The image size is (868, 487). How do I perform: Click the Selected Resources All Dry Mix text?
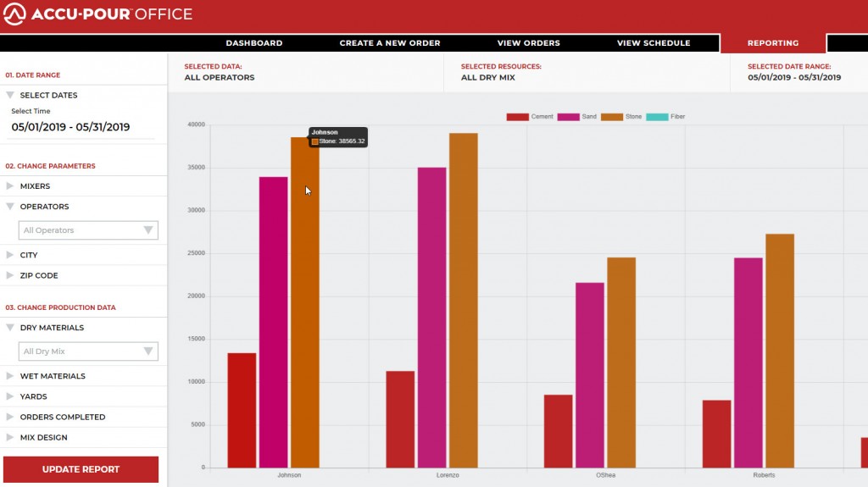(x=487, y=77)
